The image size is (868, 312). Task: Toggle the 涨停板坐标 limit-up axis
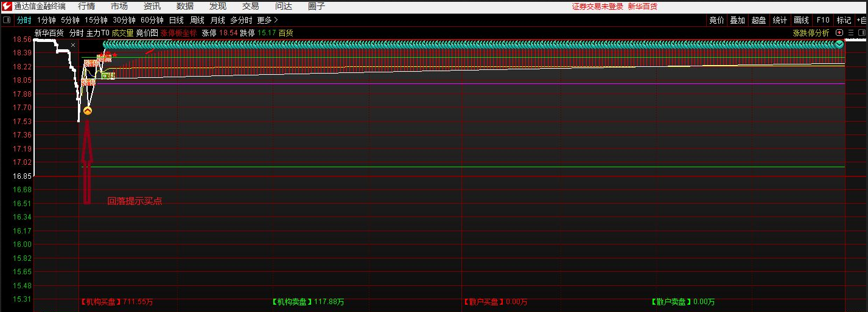point(179,33)
